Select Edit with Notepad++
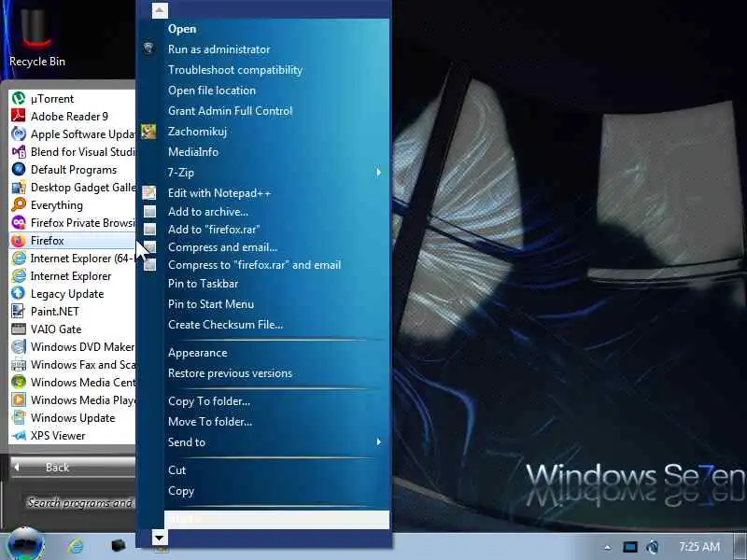Viewport: 747px width, 560px height. [x=219, y=193]
